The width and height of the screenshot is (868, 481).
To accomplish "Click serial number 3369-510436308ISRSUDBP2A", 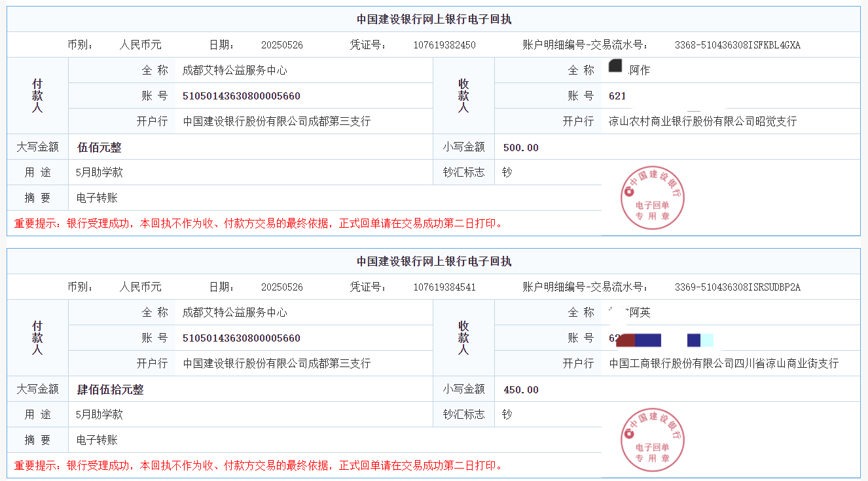I will coord(737,287).
